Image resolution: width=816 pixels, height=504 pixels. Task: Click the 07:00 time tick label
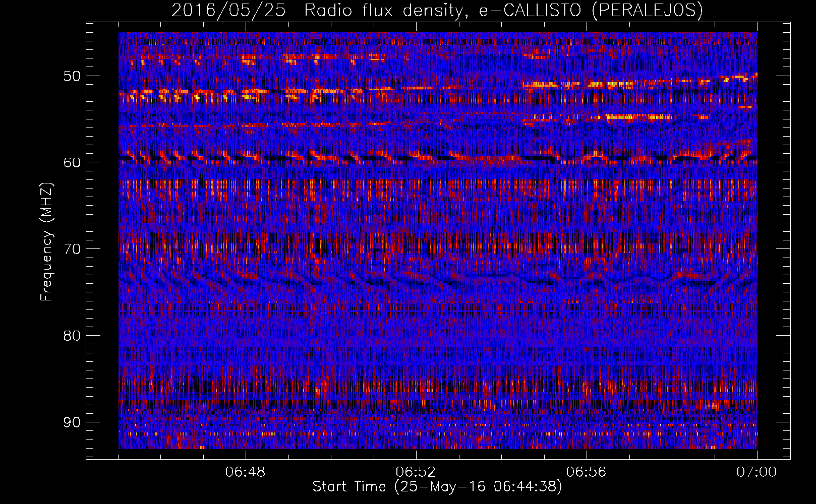(756, 472)
